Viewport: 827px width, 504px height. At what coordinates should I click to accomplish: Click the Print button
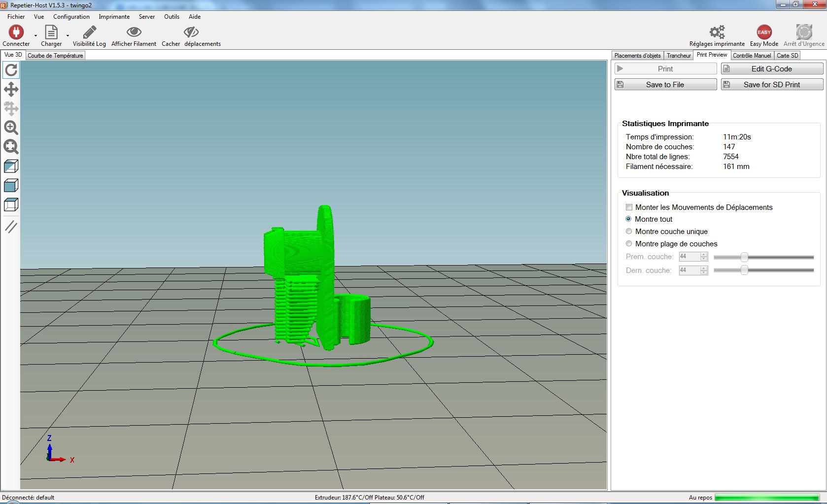[665, 69]
